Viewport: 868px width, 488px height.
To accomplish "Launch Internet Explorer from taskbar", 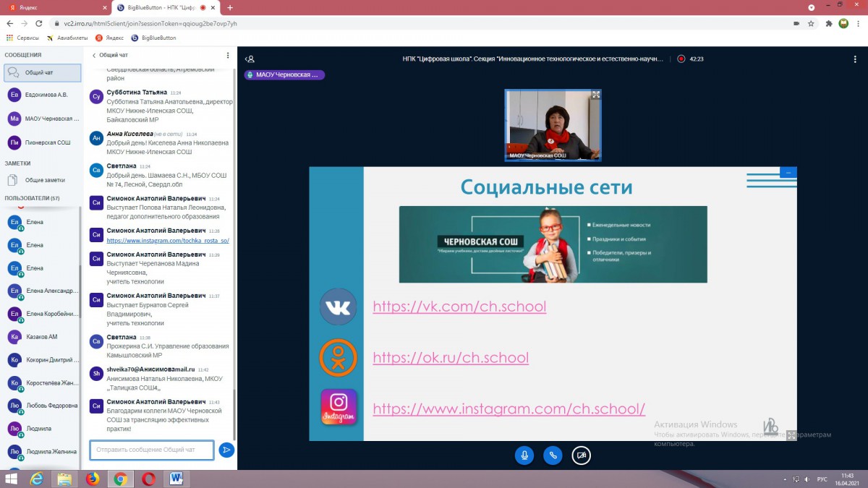I will [36, 479].
